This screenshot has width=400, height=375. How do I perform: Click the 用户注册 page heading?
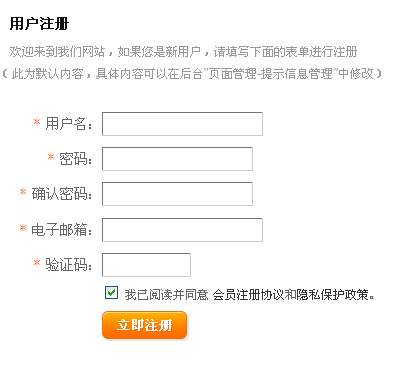point(39,24)
